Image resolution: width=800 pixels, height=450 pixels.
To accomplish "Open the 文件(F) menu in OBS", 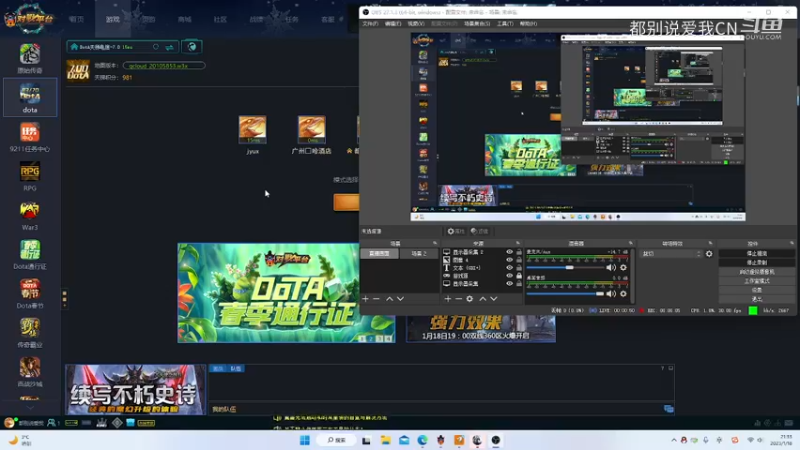I will click(x=370, y=23).
